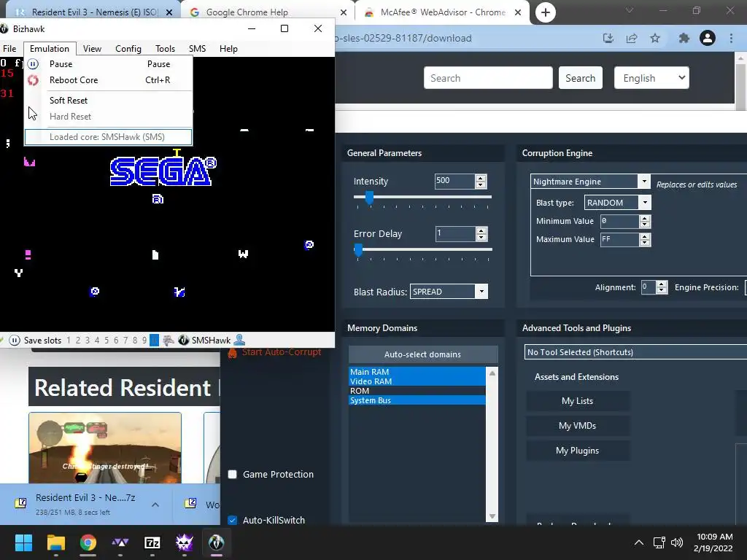Select ROM in Memory Domains list

click(417, 391)
